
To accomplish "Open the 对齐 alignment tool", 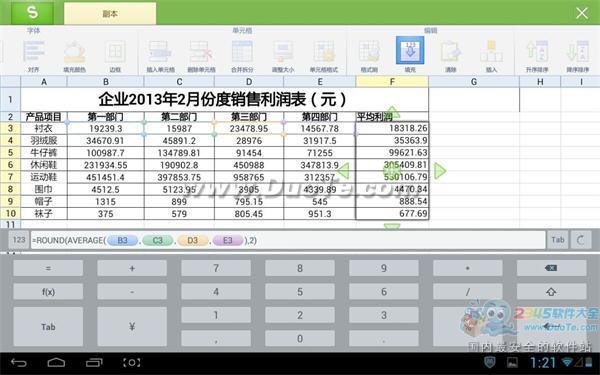I will (34, 56).
